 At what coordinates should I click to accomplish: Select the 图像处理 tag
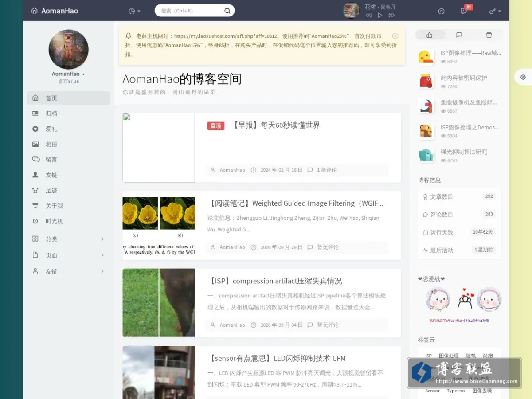pyautogui.click(x=449, y=356)
